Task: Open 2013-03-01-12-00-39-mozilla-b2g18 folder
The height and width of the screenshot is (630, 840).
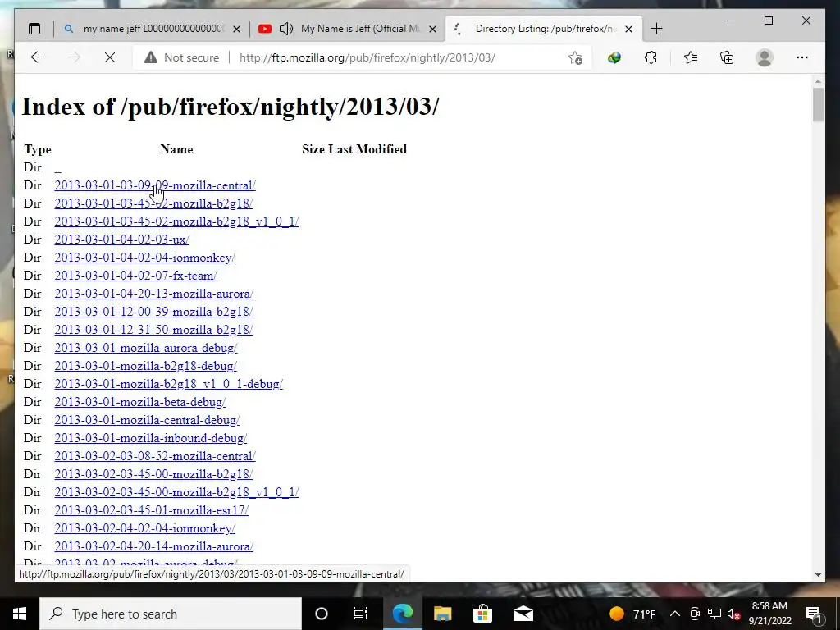Action: (153, 312)
